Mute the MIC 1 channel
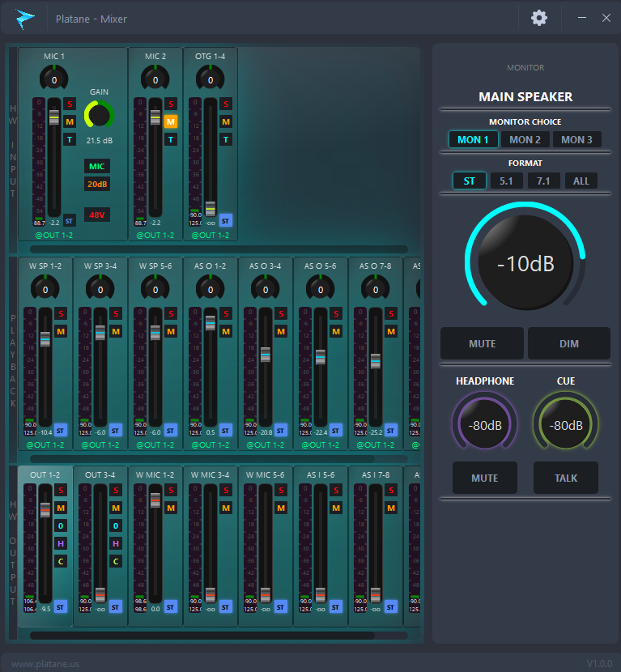The height and width of the screenshot is (672, 621). pyautogui.click(x=70, y=121)
